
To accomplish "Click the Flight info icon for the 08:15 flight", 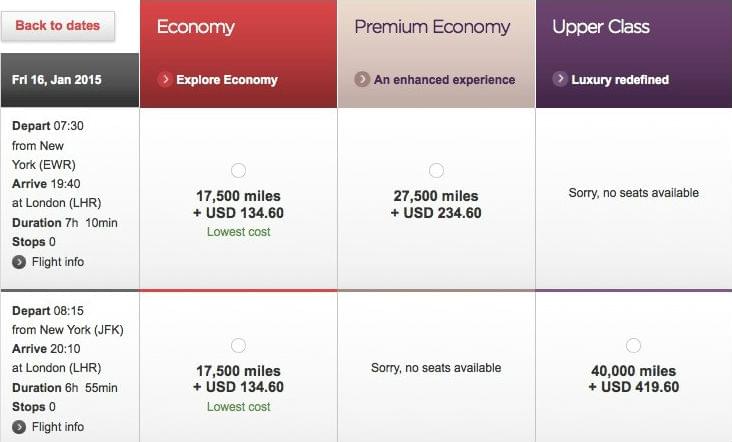I will (x=19, y=427).
